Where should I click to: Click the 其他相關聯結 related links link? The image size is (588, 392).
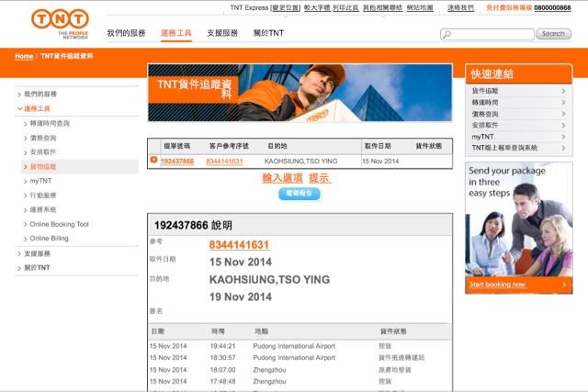point(382,8)
